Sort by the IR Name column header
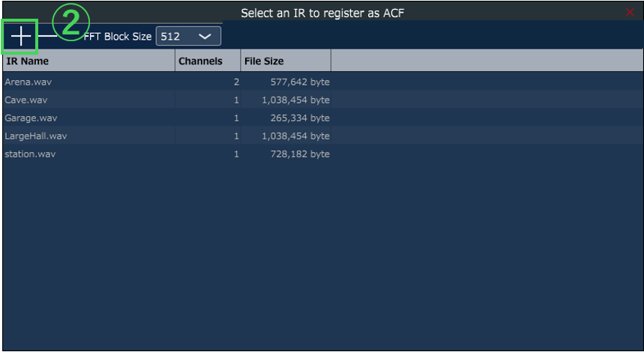 [88, 61]
